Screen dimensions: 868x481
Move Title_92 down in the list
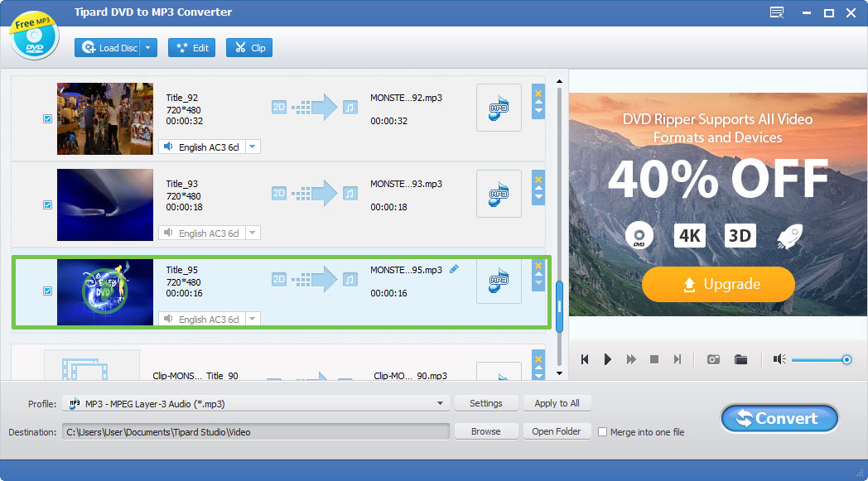tap(538, 111)
